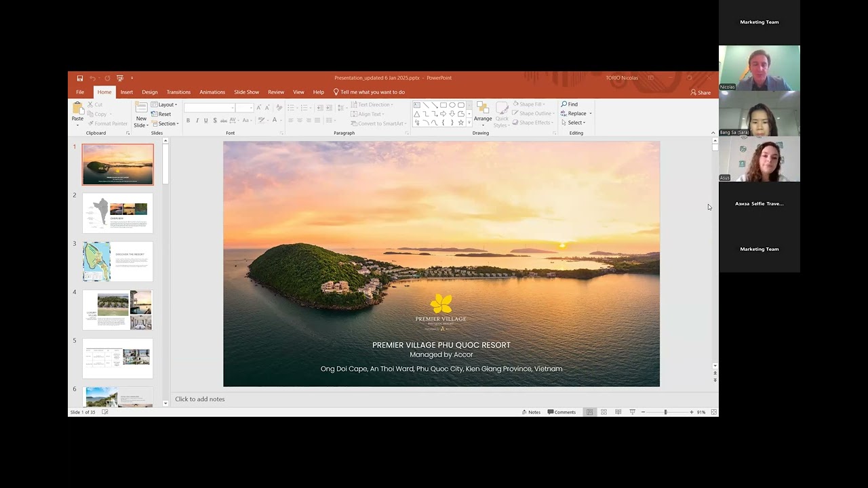Reset the slide layout

pos(161,114)
